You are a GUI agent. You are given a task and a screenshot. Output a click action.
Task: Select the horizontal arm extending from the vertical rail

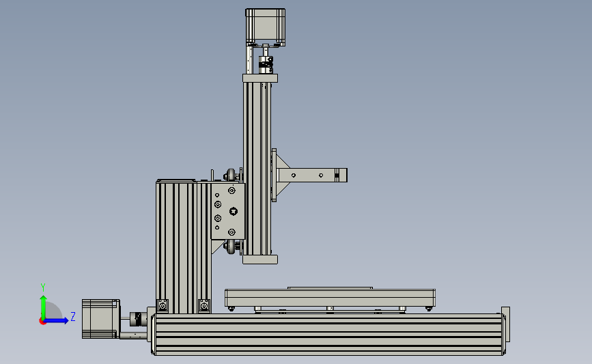(x=313, y=176)
